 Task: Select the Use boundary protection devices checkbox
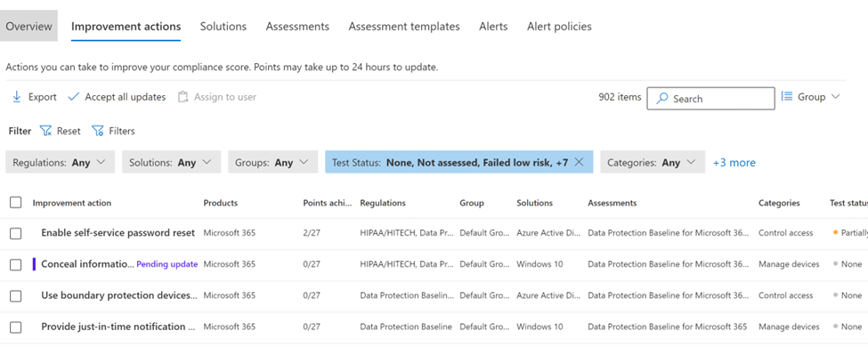(x=15, y=296)
